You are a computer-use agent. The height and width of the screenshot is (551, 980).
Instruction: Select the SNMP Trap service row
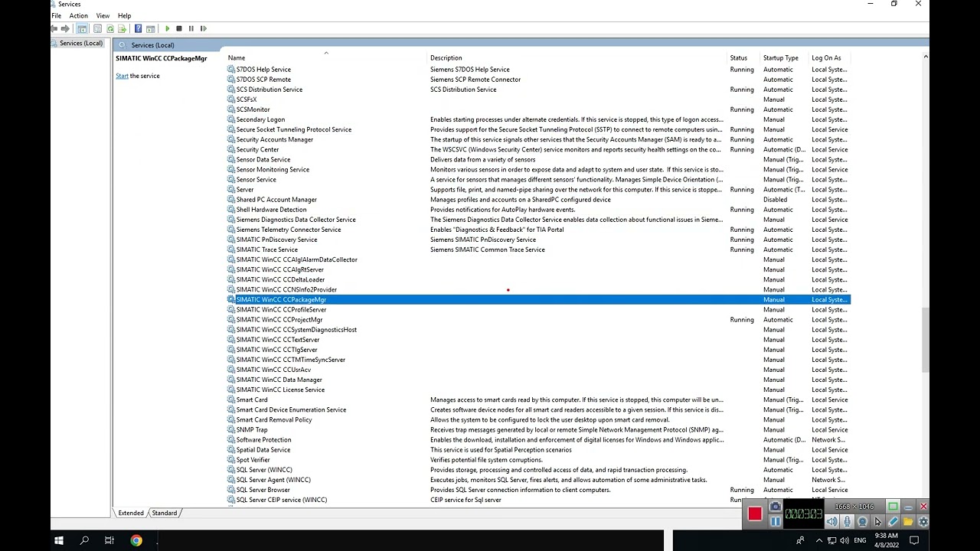click(x=538, y=429)
